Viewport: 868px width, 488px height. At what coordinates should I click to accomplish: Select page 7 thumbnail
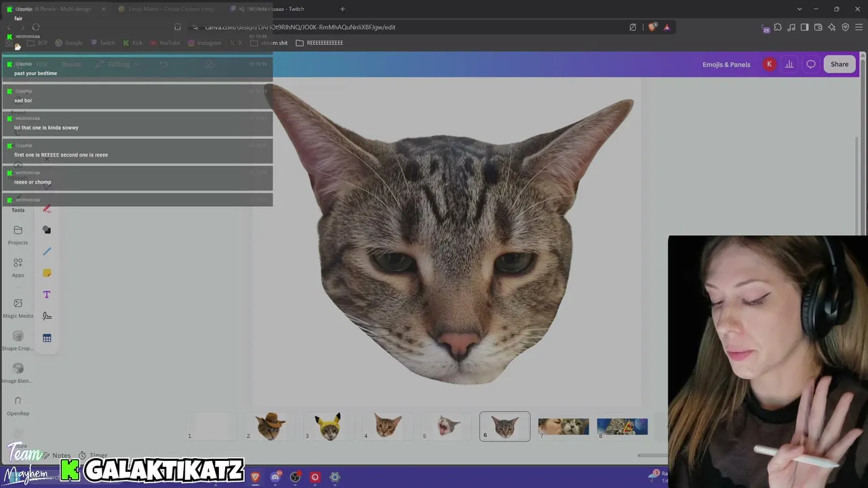[564, 426]
